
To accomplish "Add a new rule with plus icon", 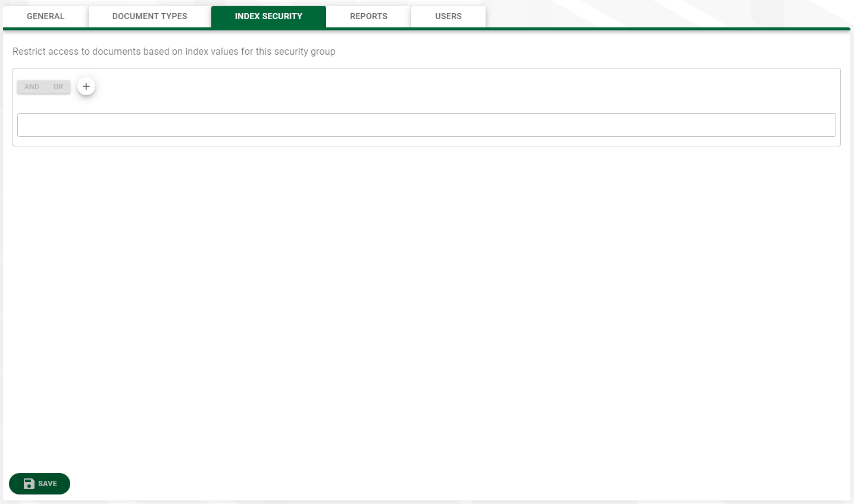I will 86,86.
